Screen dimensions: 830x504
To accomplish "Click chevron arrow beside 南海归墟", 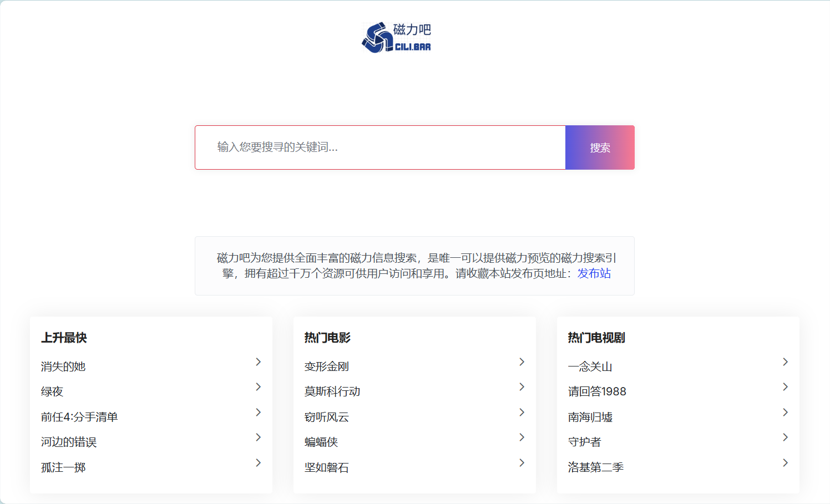I will pyautogui.click(x=785, y=413).
